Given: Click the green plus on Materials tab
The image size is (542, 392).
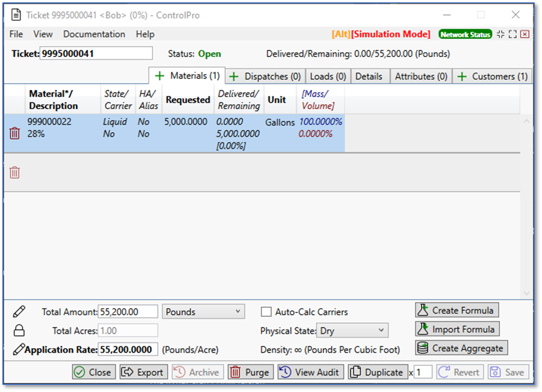Looking at the screenshot, I should (x=160, y=76).
